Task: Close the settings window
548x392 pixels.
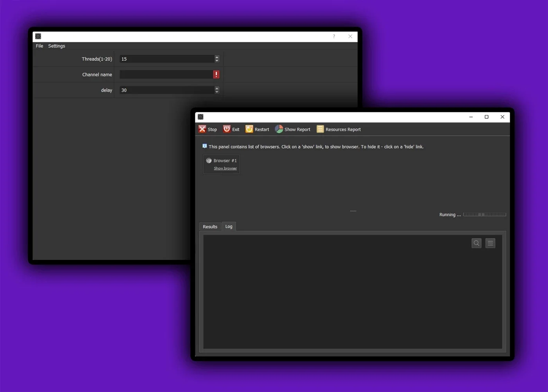Action: (350, 36)
